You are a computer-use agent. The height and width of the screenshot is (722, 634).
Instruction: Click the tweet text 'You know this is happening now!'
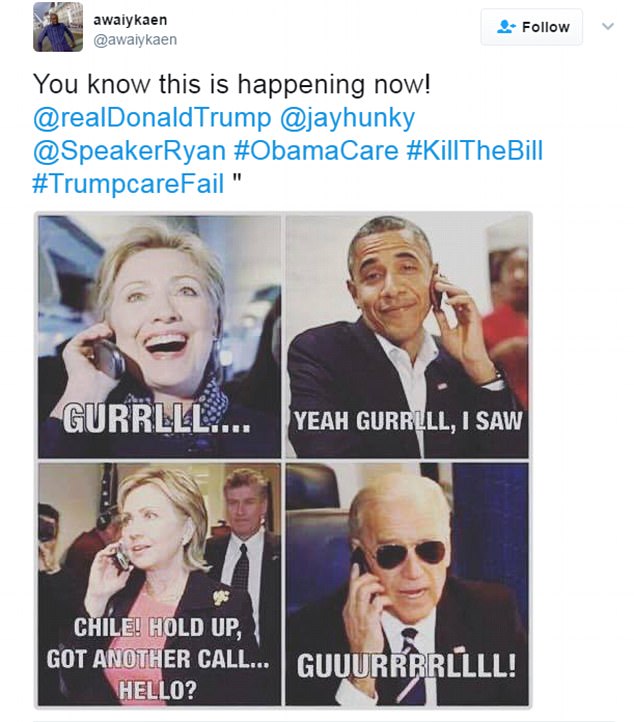(x=232, y=85)
